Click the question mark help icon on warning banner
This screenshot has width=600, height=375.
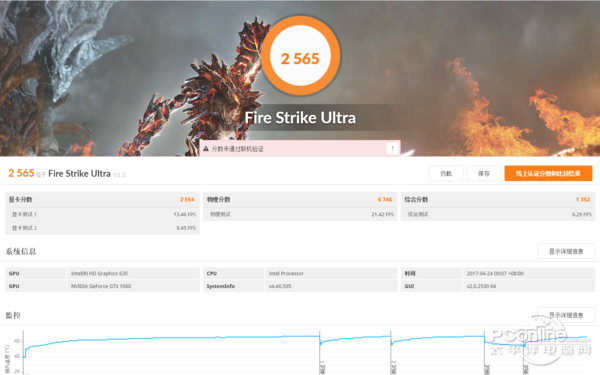tap(392, 148)
